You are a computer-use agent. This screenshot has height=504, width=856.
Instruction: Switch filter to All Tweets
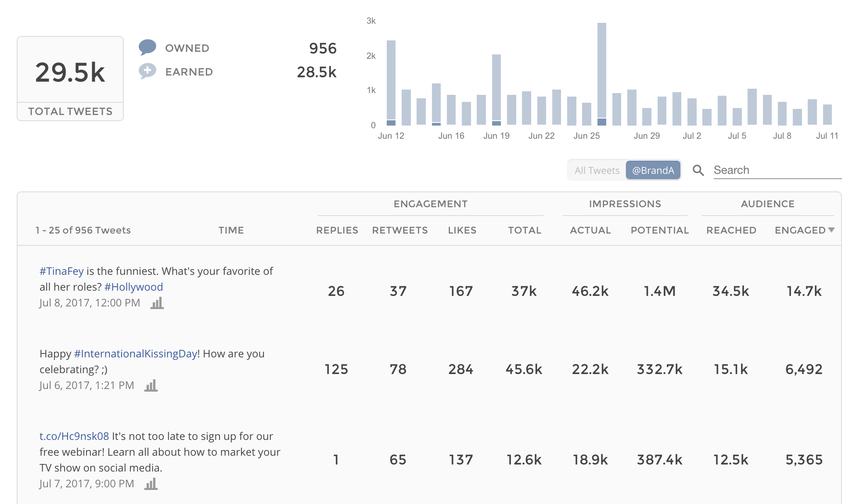click(x=597, y=170)
